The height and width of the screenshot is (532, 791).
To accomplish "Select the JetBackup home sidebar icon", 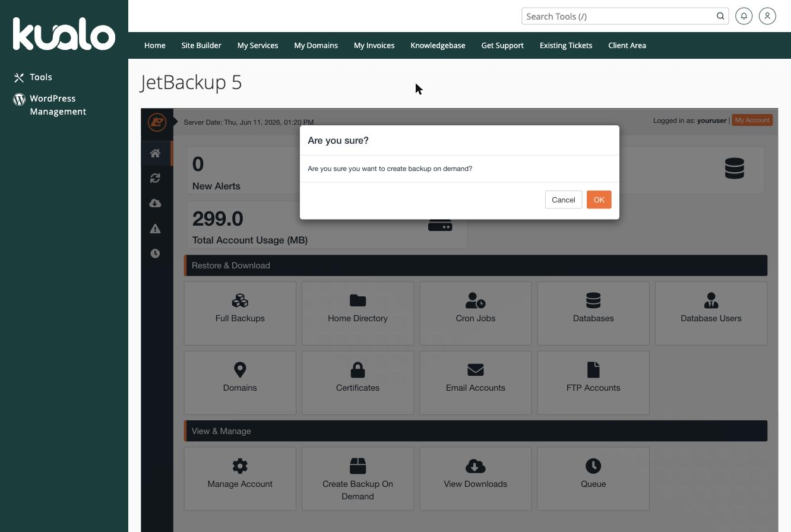I will 155,153.
